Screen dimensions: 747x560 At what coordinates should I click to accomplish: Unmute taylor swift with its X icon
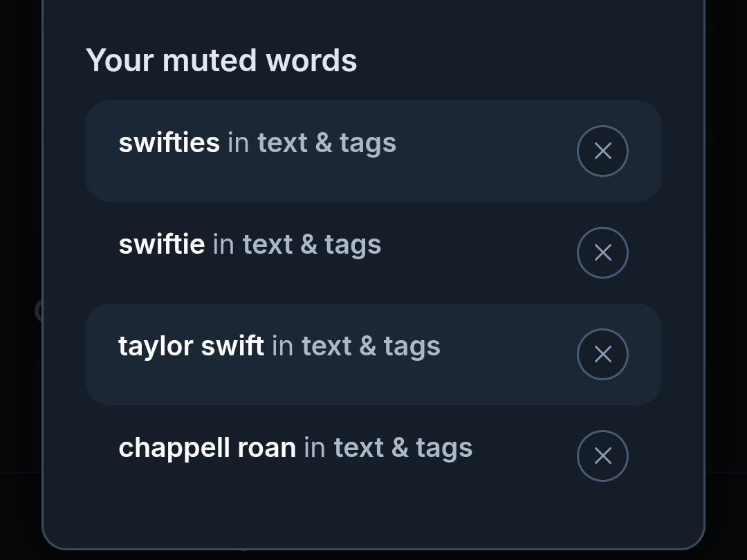point(602,354)
